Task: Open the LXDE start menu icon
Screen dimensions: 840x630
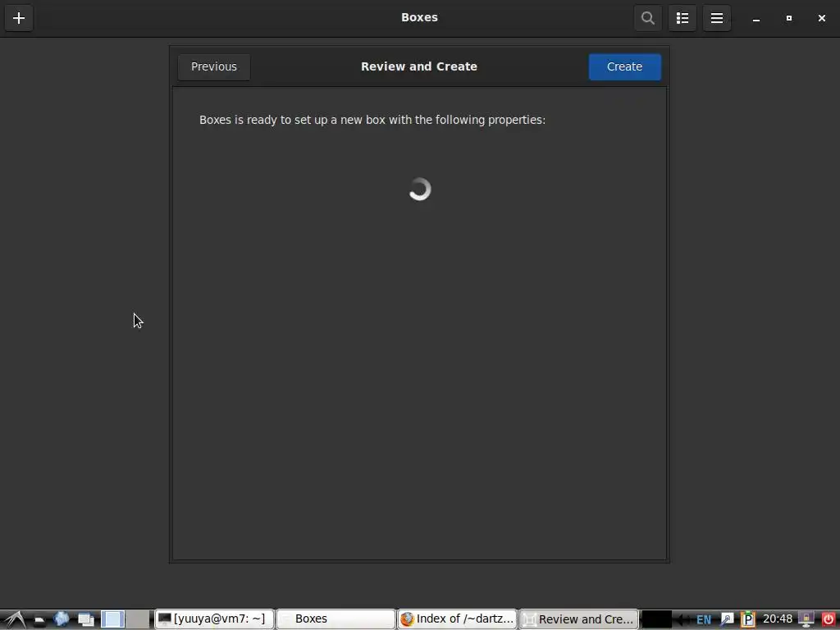Action: [15, 619]
